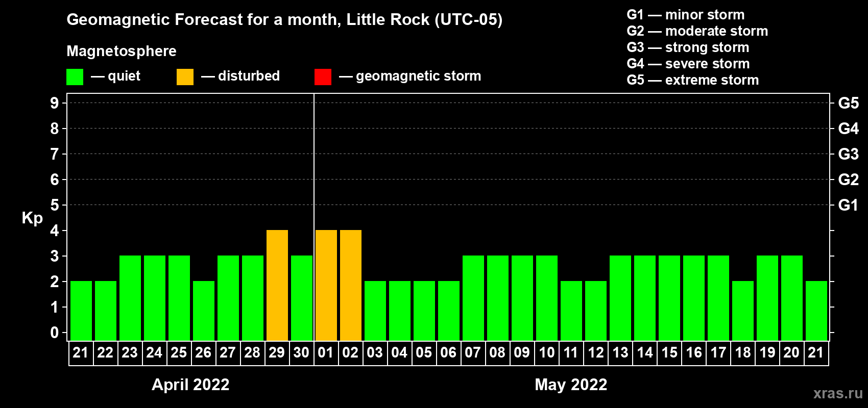
Task: Click the green bar for May 12
Action: 596,311
